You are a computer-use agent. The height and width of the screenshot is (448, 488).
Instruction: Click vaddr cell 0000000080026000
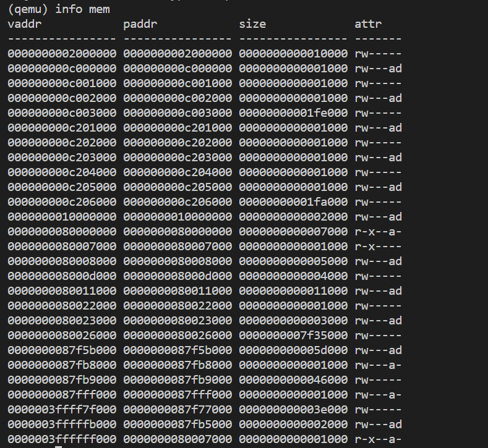click(62, 336)
